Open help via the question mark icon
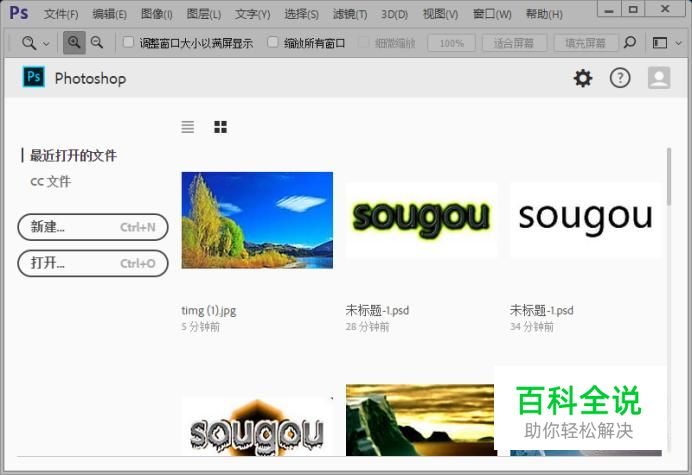The width and height of the screenshot is (692, 475). [x=620, y=78]
